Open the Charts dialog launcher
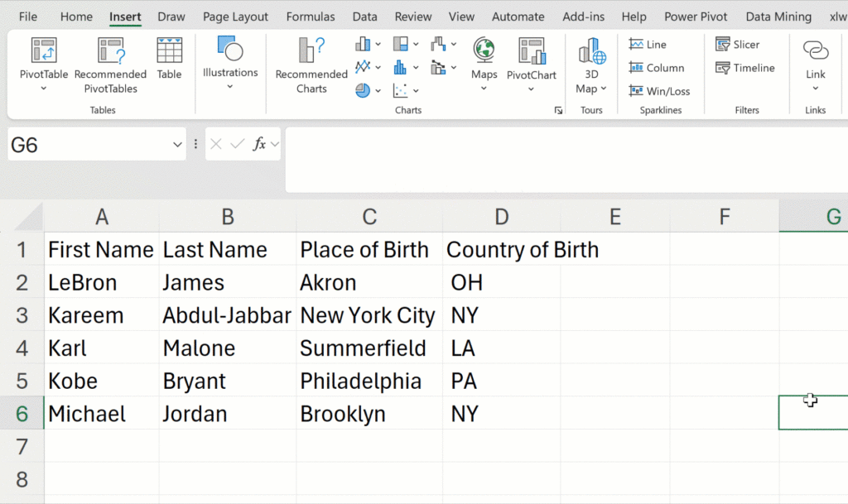The width and height of the screenshot is (848, 504). 558,110
